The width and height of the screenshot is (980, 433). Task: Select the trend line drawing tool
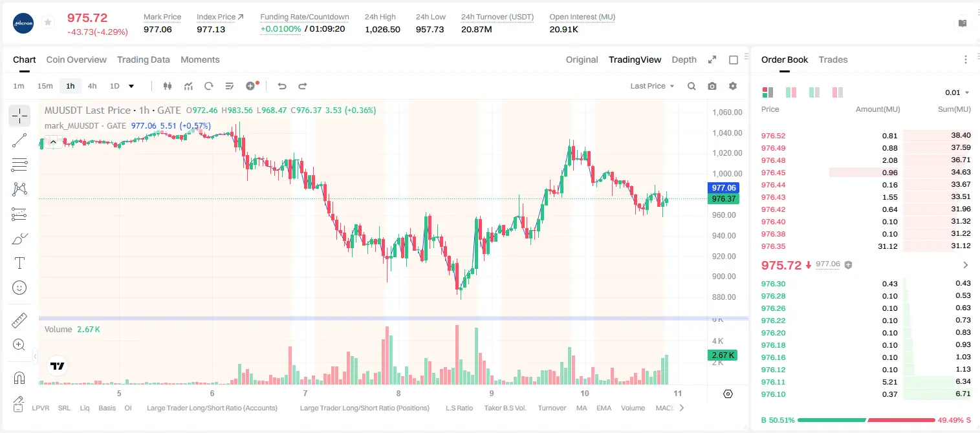pyautogui.click(x=19, y=140)
